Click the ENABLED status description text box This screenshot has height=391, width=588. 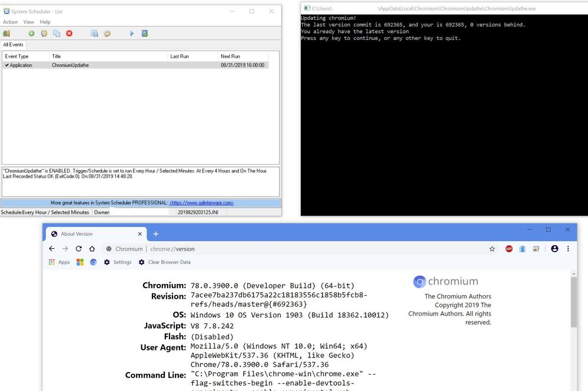pos(141,182)
